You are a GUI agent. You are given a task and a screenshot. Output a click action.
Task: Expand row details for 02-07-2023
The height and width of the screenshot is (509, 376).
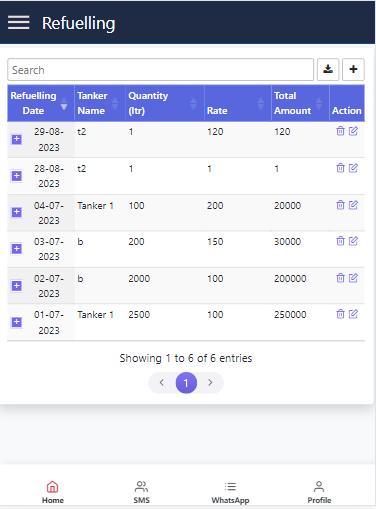pos(17,286)
